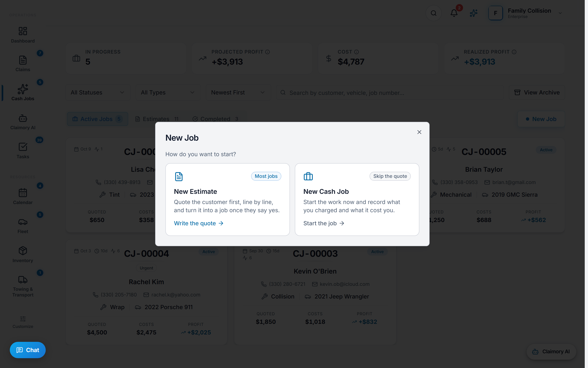Open the Dashboard sidebar icon
Image resolution: width=588 pixels, height=368 pixels.
(23, 31)
